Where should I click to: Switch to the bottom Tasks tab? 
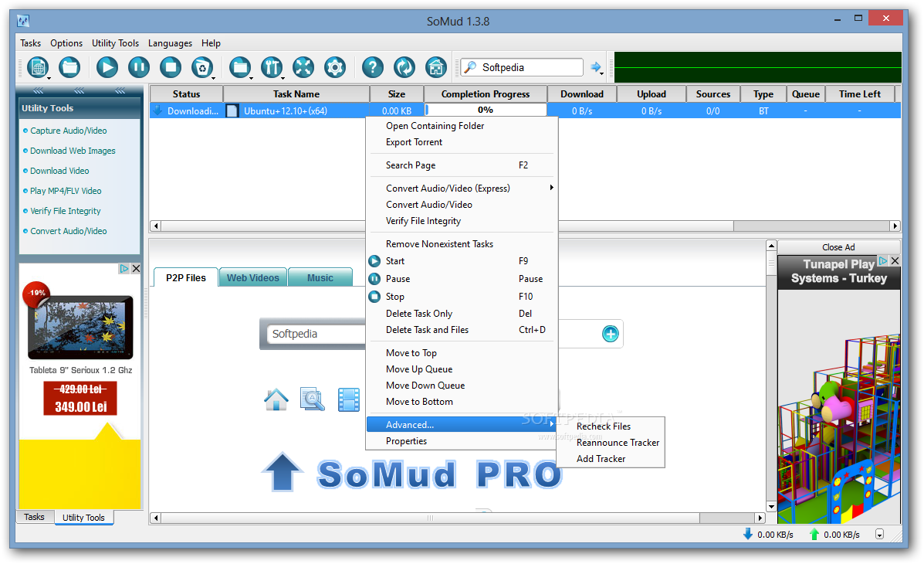[x=34, y=517]
